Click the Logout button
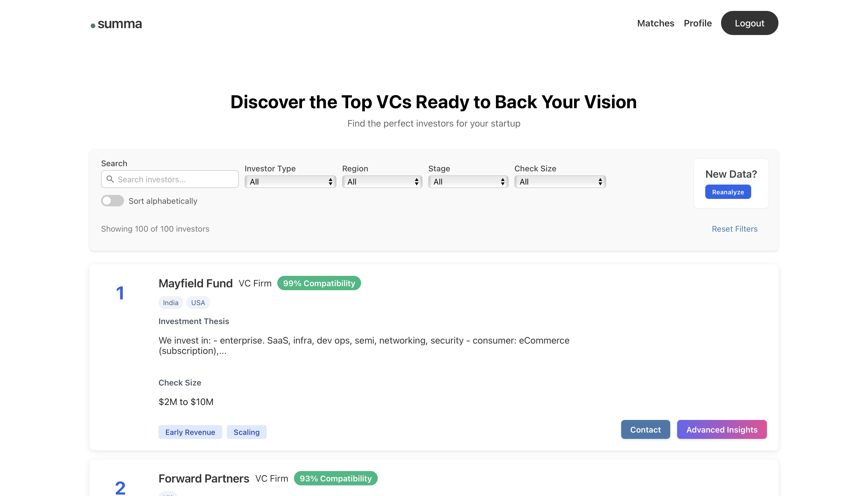 (749, 23)
